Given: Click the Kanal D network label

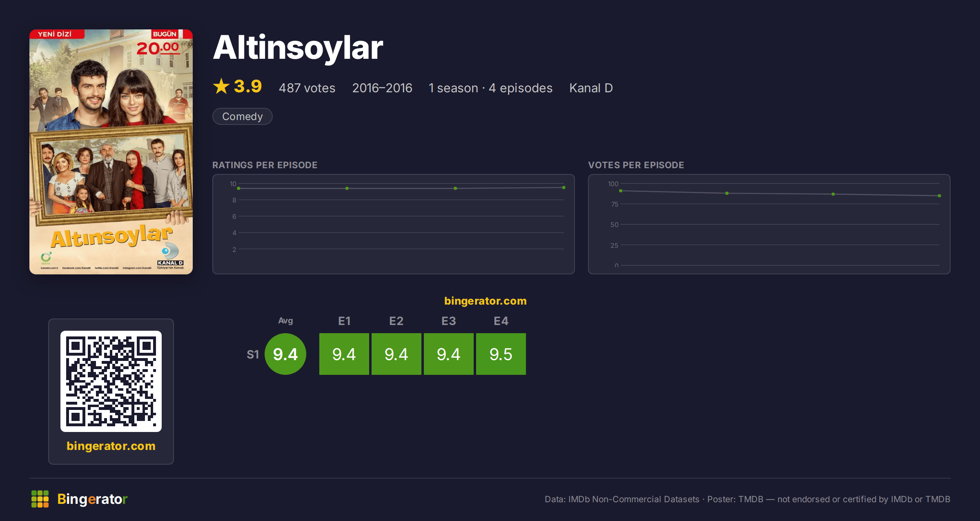Looking at the screenshot, I should tap(591, 88).
